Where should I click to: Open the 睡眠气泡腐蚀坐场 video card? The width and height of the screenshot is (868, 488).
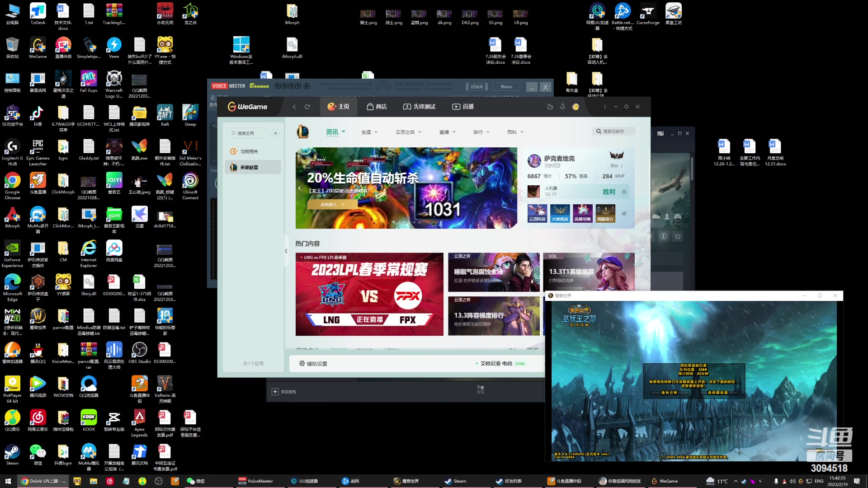click(x=494, y=272)
